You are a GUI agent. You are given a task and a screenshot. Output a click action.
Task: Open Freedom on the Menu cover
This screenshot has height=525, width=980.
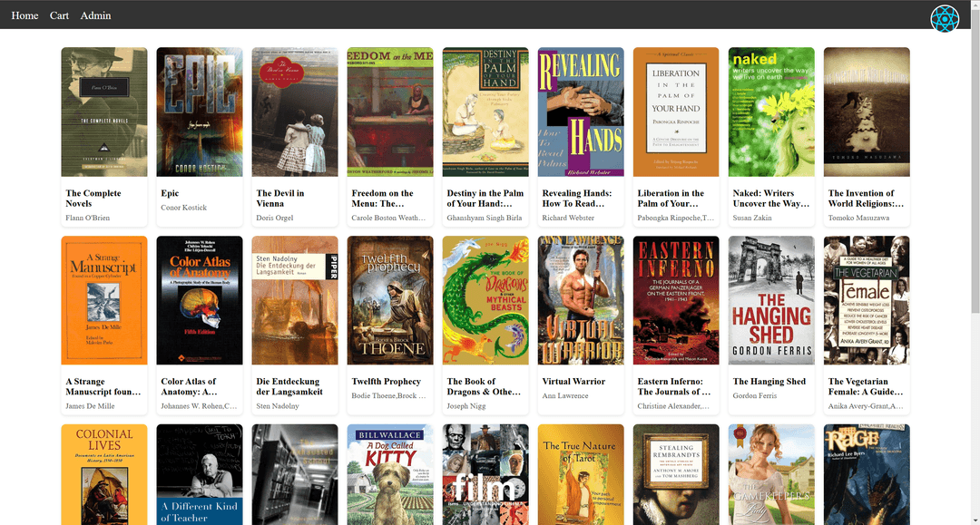tap(390, 112)
